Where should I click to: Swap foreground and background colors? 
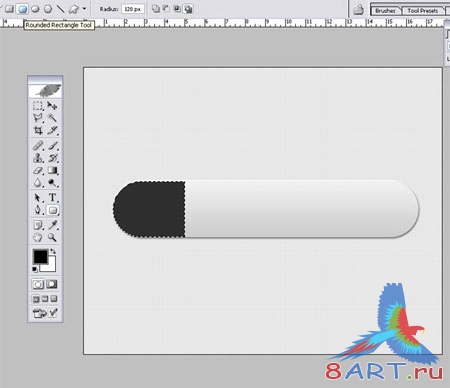click(53, 251)
